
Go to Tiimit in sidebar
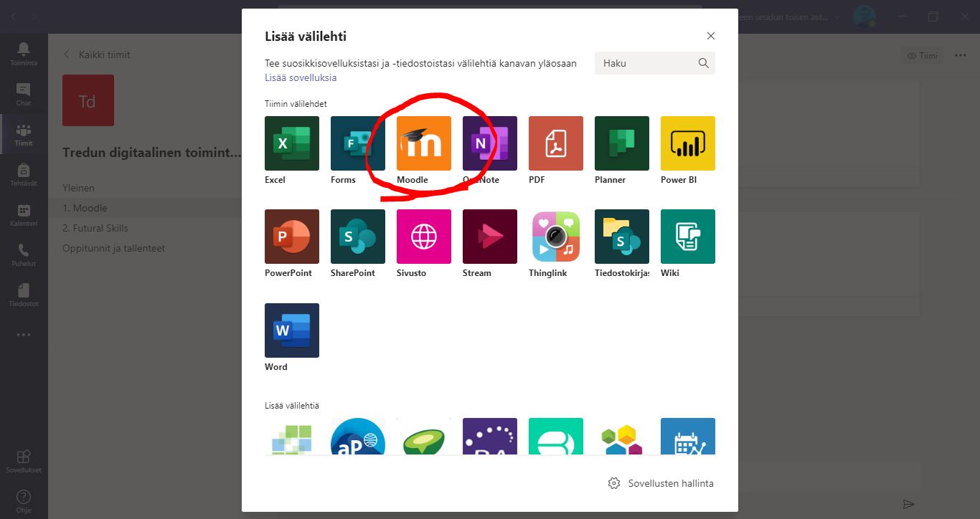pos(24,134)
